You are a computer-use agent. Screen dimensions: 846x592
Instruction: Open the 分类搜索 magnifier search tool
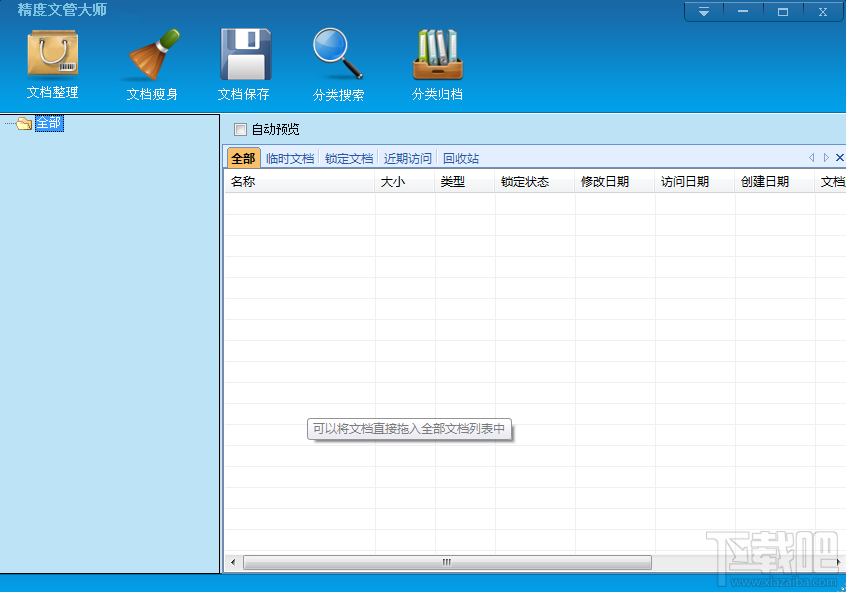pos(338,65)
